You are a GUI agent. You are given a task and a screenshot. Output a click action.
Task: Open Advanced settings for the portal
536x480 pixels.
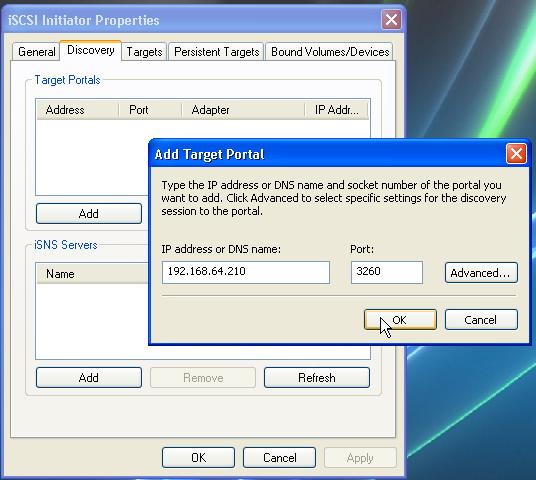click(x=481, y=272)
